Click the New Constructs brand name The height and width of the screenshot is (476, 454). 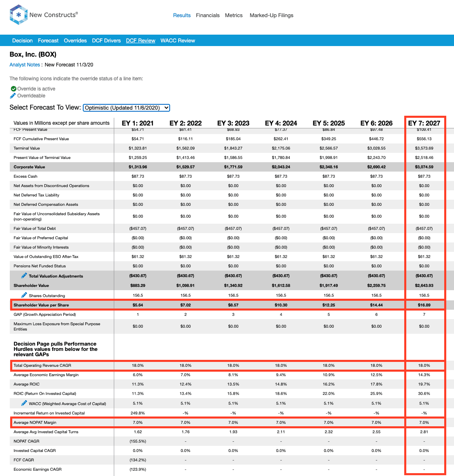point(53,15)
